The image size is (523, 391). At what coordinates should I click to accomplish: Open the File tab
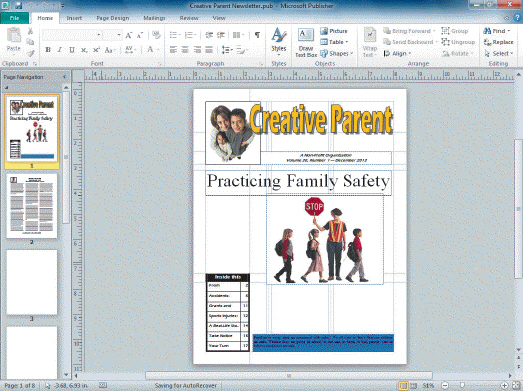point(15,18)
